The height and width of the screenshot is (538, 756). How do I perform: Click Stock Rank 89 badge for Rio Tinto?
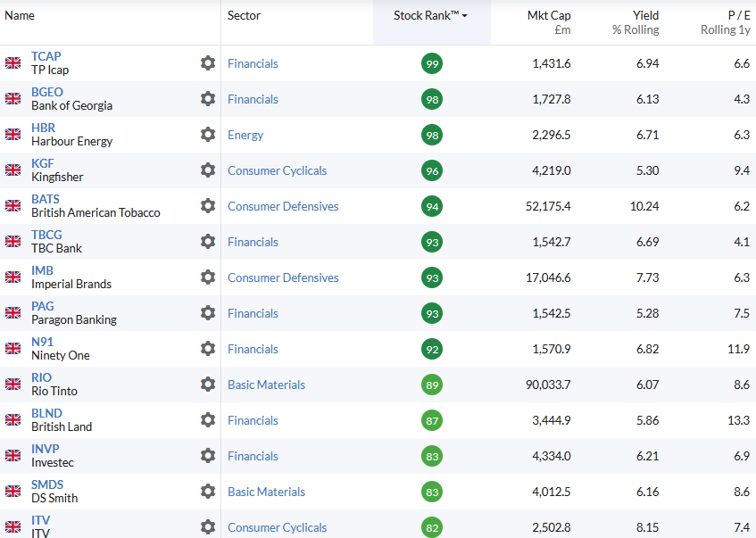point(432,385)
